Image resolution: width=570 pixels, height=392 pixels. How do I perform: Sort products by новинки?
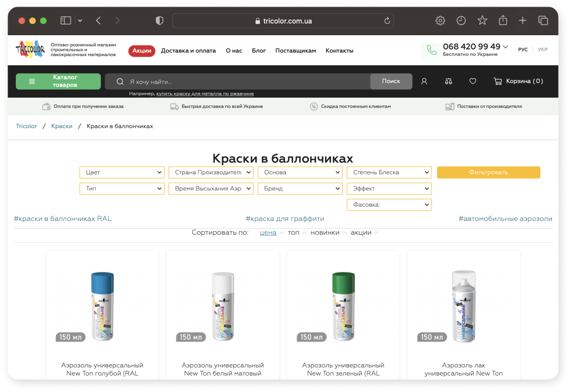click(324, 233)
